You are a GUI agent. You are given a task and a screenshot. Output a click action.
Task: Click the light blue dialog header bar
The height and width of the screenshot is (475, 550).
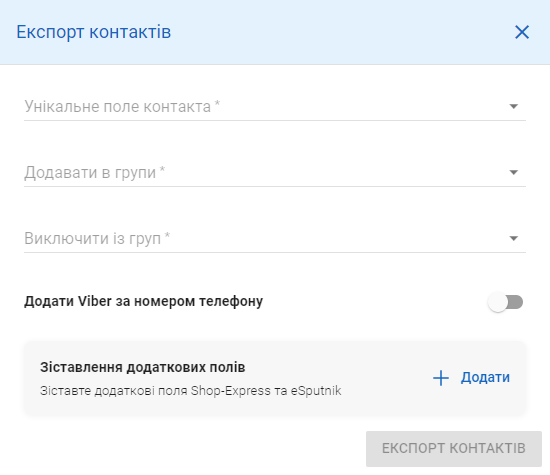275,32
